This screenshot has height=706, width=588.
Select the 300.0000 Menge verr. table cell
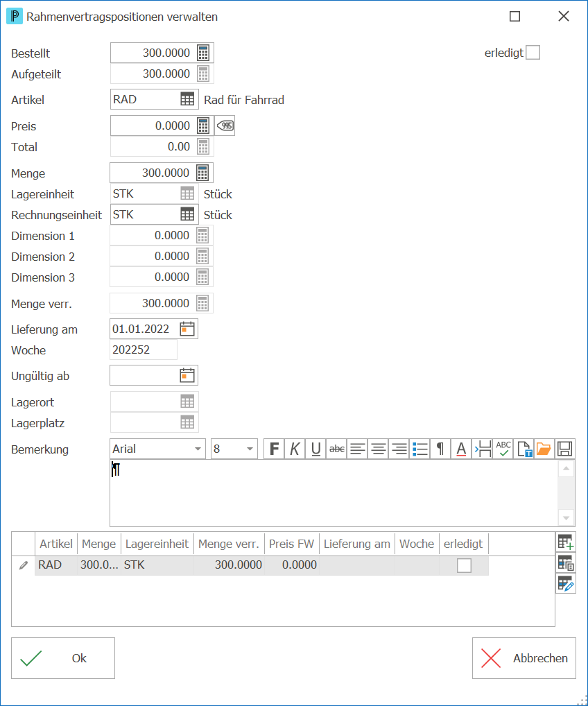(x=230, y=565)
